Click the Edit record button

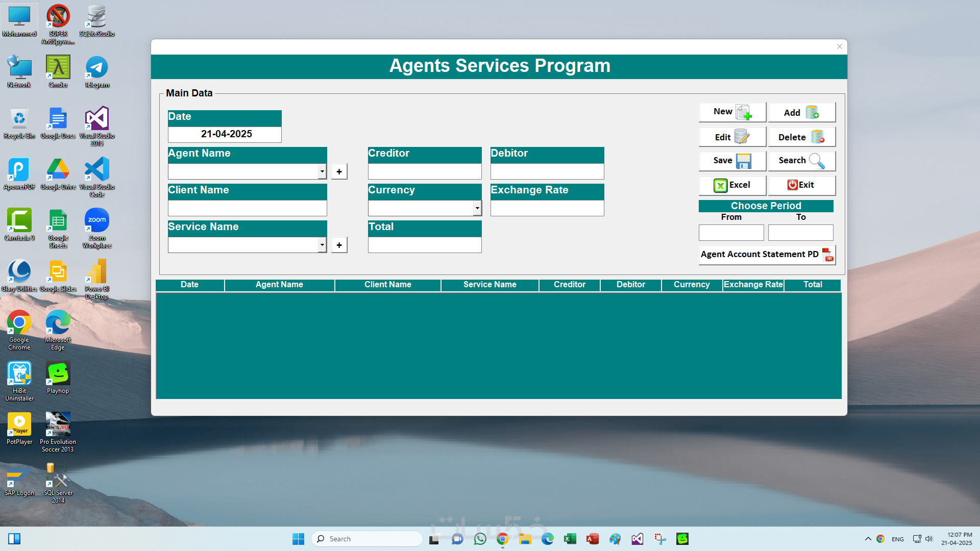732,137
